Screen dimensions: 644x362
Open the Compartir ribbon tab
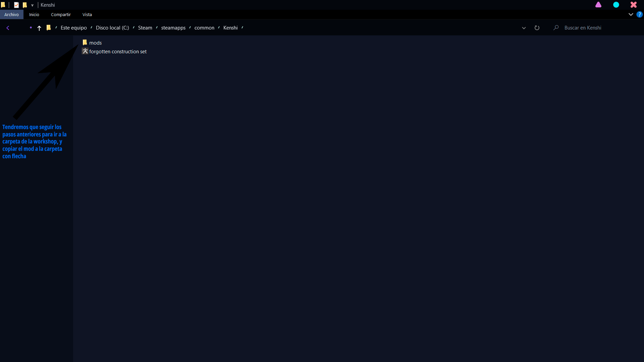[x=61, y=14]
